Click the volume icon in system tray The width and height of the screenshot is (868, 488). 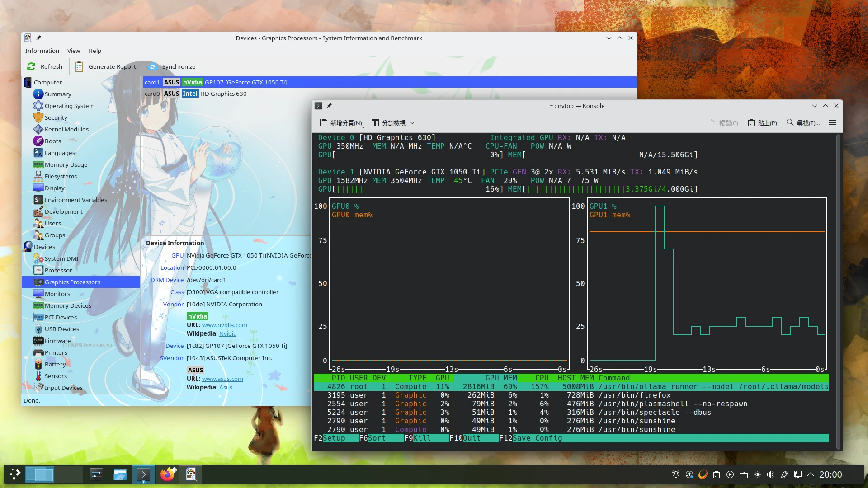tap(771, 474)
